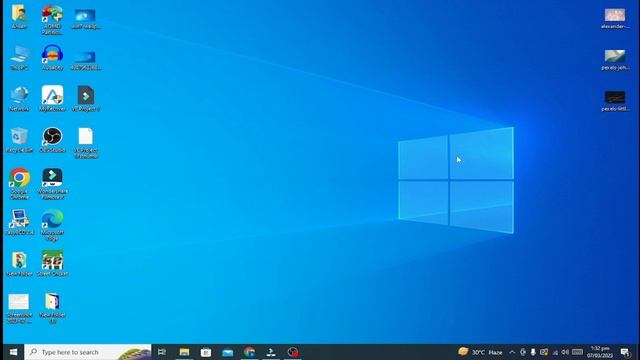640x360 pixels.
Task: Launch the Google Chrome desktop shortcut
Action: (19, 184)
